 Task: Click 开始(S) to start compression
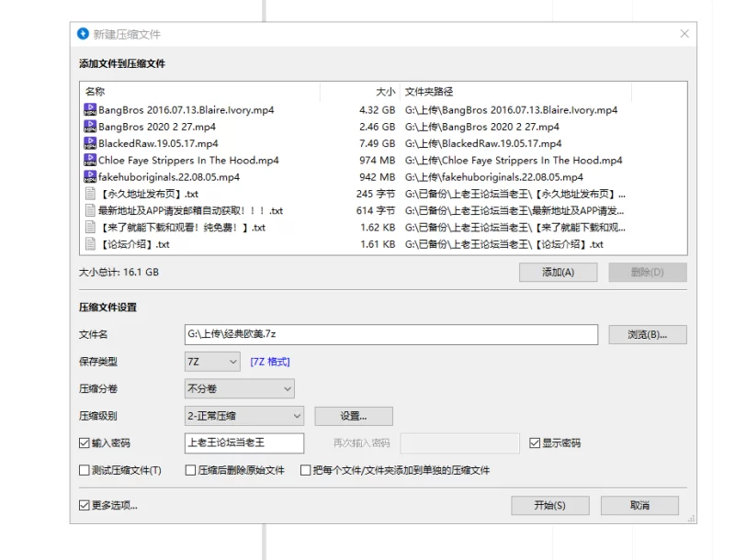(x=549, y=505)
